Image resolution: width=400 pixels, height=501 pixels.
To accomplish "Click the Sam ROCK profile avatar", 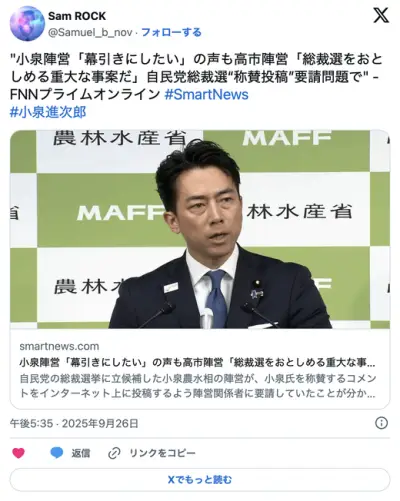I will coord(27,23).
